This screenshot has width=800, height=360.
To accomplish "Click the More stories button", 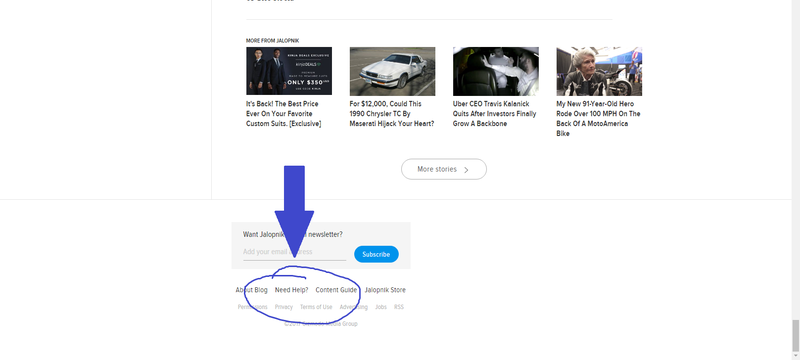I will (443, 169).
